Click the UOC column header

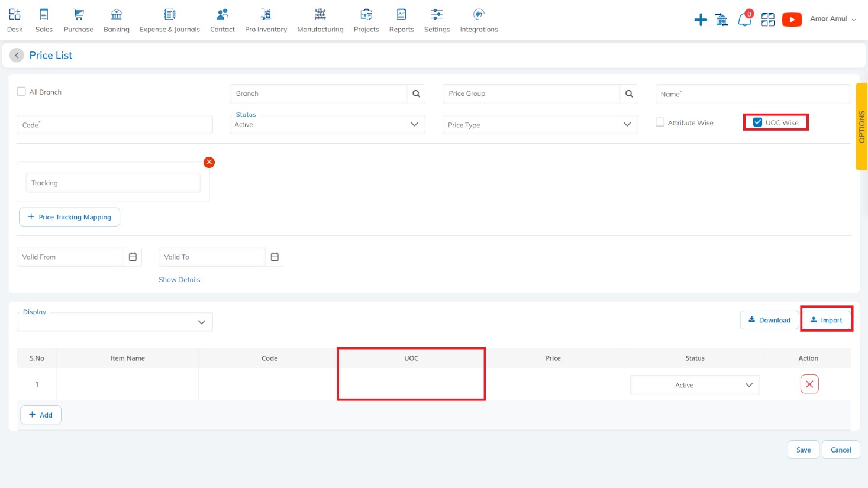pyautogui.click(x=411, y=358)
